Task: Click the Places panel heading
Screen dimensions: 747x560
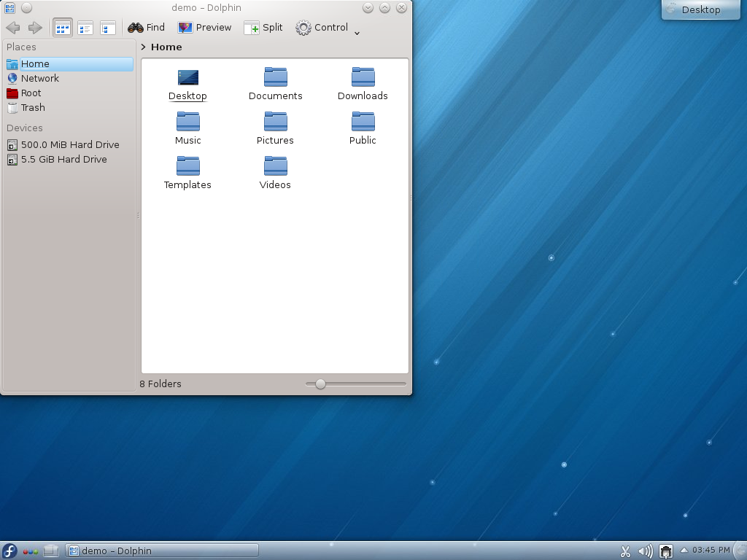Action: click(21, 47)
